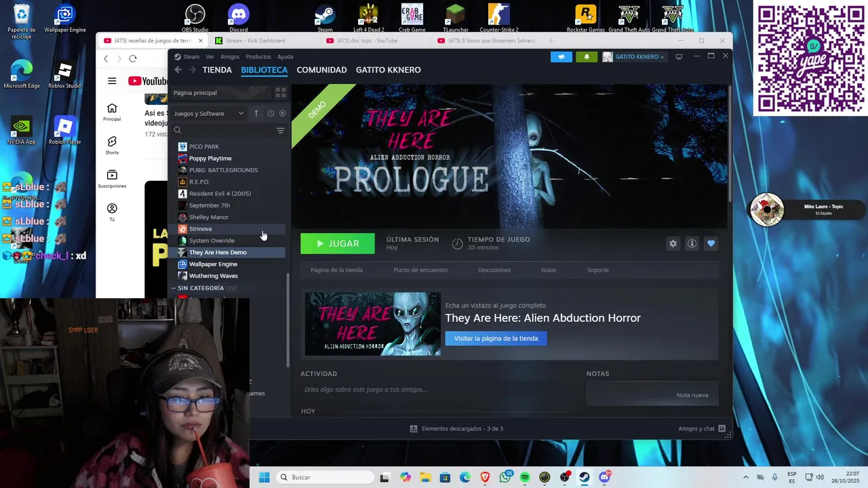Image resolution: width=868 pixels, height=488 pixels.
Task: Open the Amigos y chat panel
Action: pos(702,428)
